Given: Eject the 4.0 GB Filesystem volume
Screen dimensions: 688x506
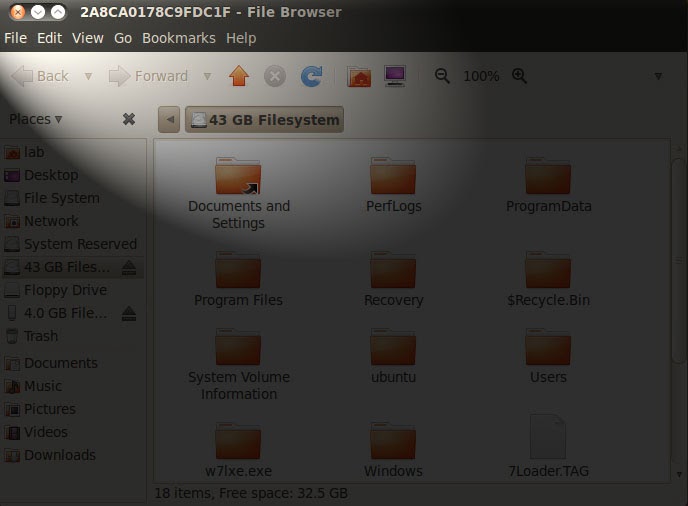Looking at the screenshot, I should 129,313.
